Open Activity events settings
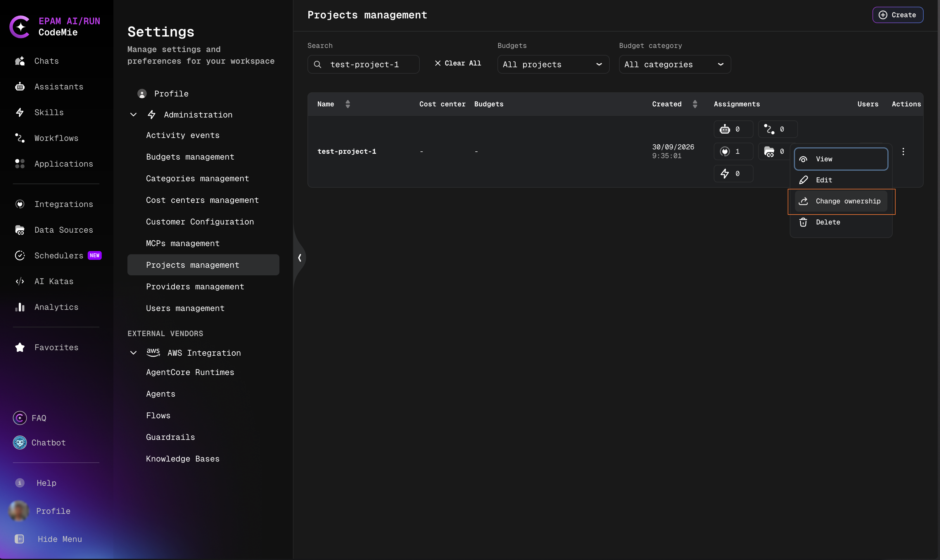Image resolution: width=940 pixels, height=560 pixels. point(203,135)
